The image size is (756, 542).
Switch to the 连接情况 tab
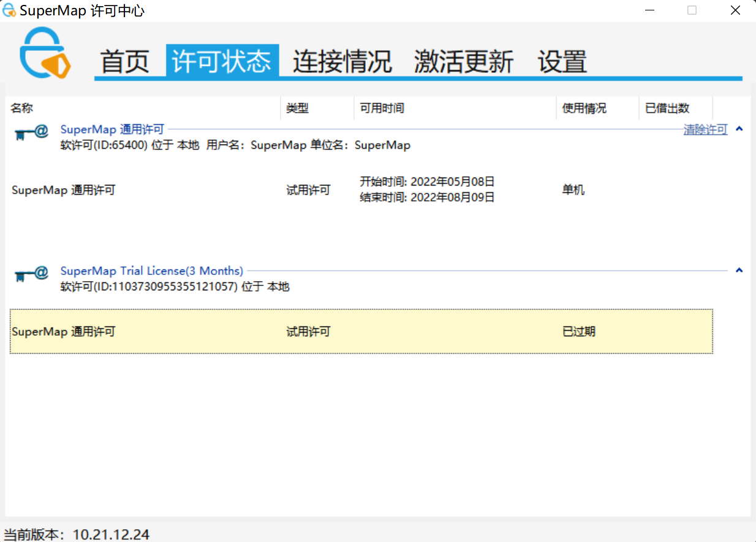342,61
